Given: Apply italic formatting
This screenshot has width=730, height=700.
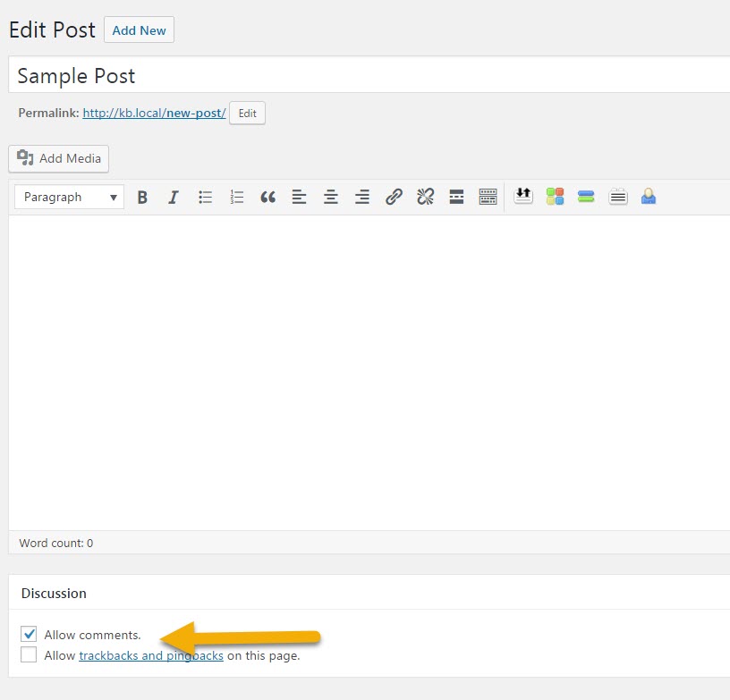Looking at the screenshot, I should 174,198.
